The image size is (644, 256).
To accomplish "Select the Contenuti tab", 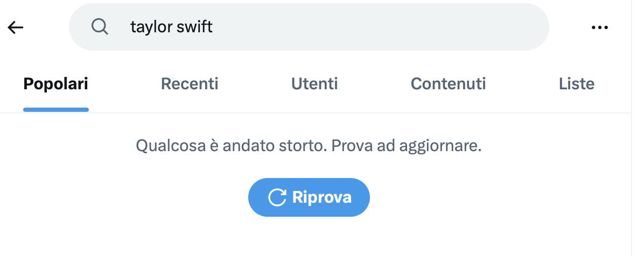I will 448,84.
